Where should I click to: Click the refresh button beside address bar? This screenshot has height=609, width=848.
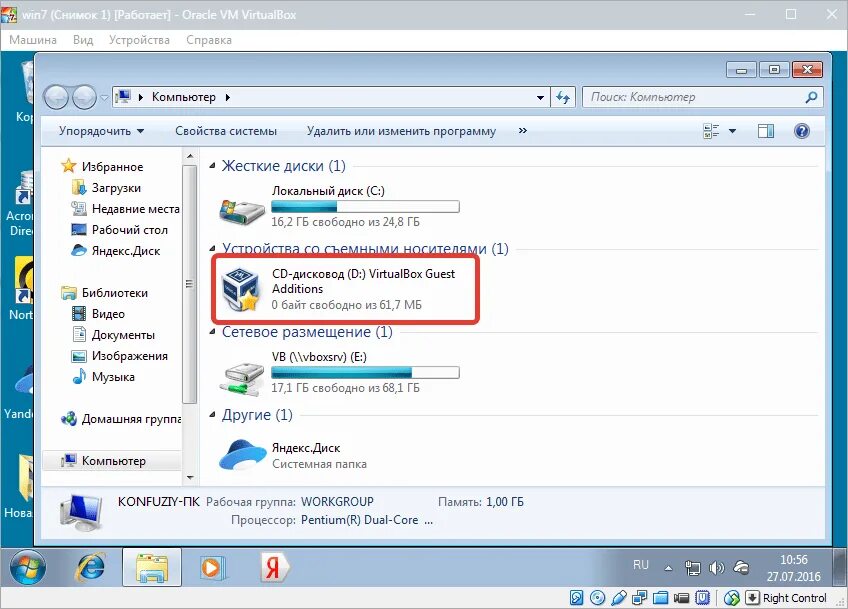click(x=564, y=97)
